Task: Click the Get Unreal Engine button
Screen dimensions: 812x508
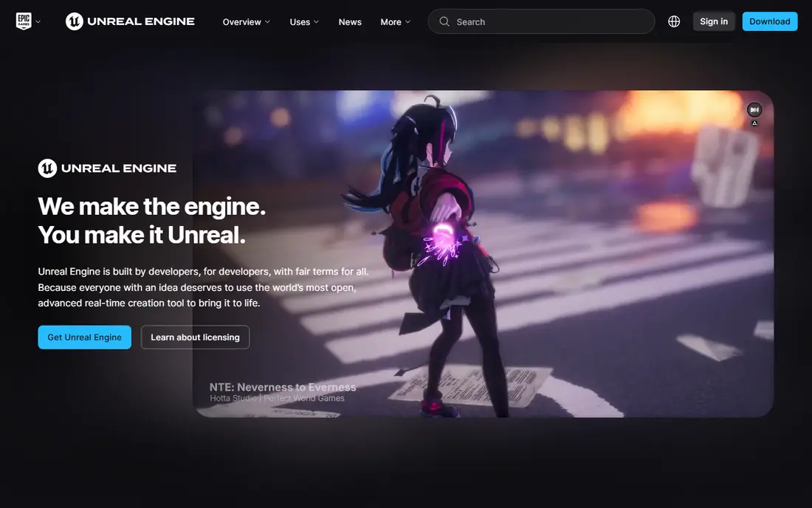Action: point(84,337)
